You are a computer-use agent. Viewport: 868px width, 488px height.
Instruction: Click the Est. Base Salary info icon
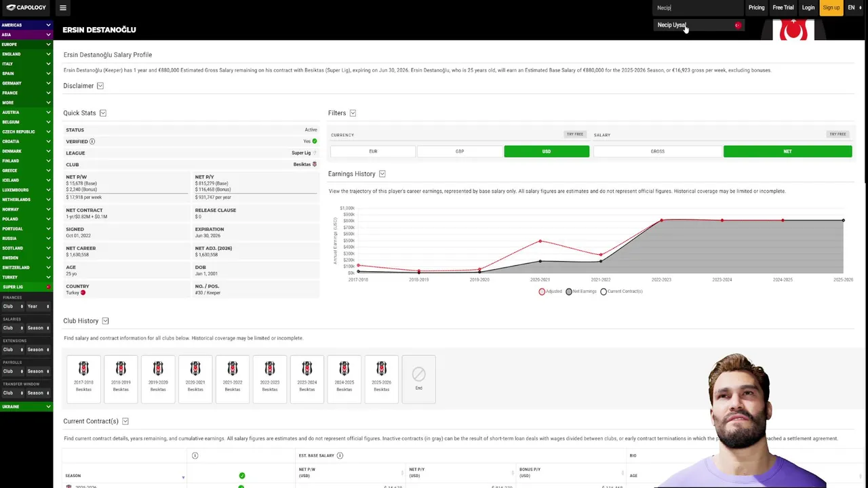[340, 455]
